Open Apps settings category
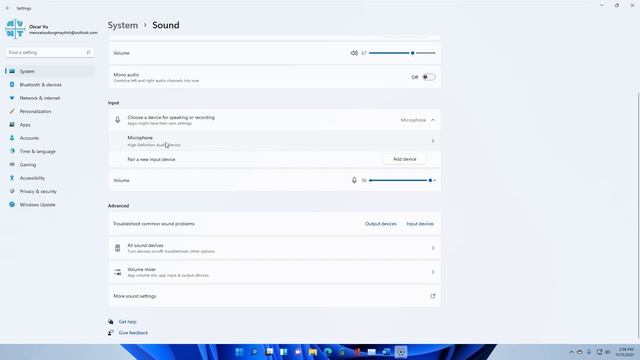Viewport: 640px width, 360px height. tap(50, 124)
